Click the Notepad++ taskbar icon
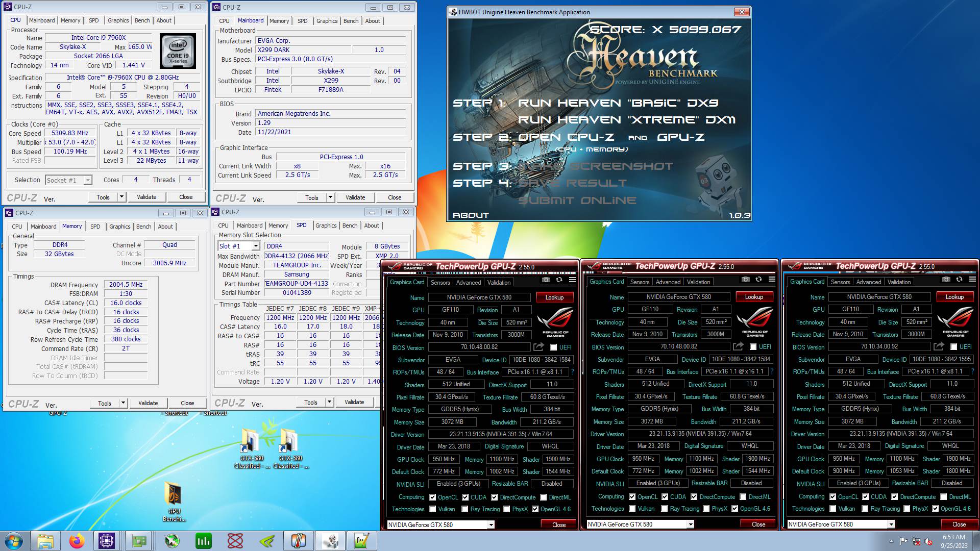 (x=361, y=541)
